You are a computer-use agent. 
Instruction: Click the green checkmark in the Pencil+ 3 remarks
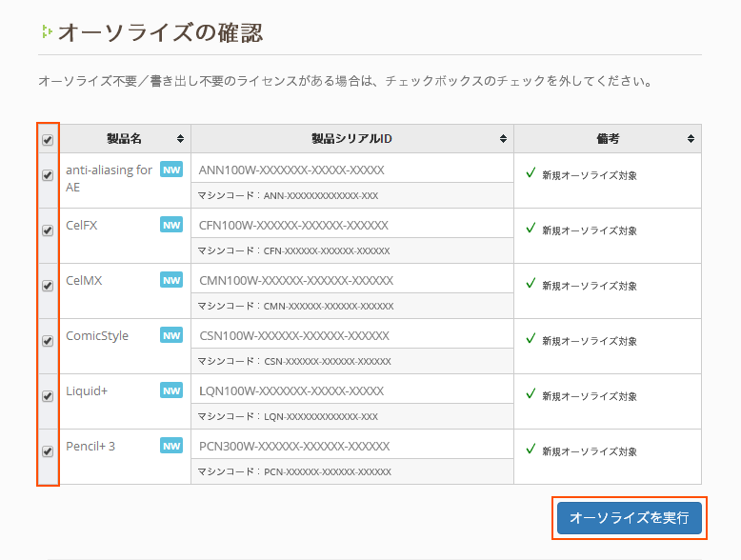pos(531,449)
